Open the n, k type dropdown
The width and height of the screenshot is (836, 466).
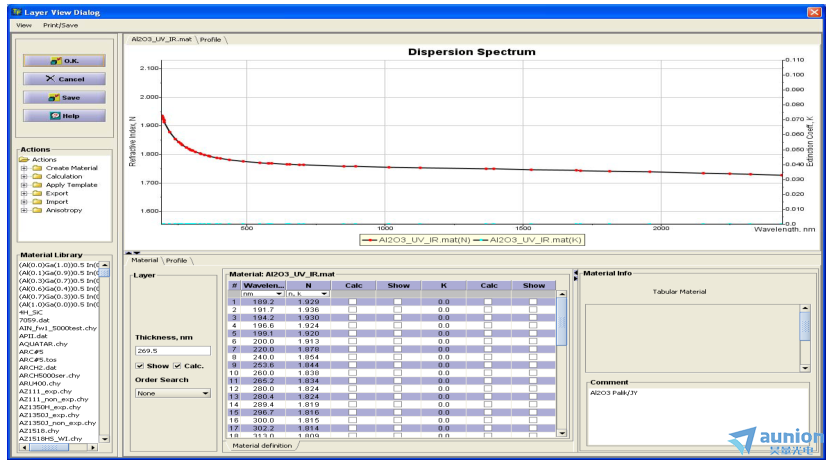pyautogui.click(x=308, y=294)
